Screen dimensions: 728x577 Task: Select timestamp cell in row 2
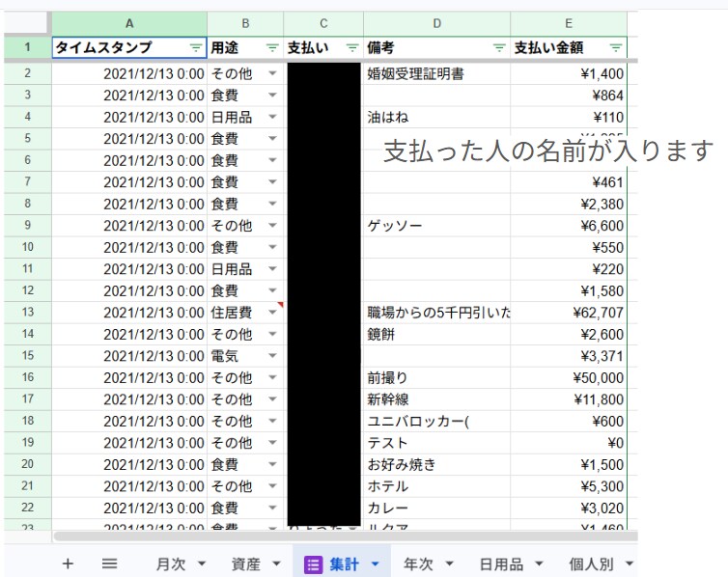tap(129, 73)
